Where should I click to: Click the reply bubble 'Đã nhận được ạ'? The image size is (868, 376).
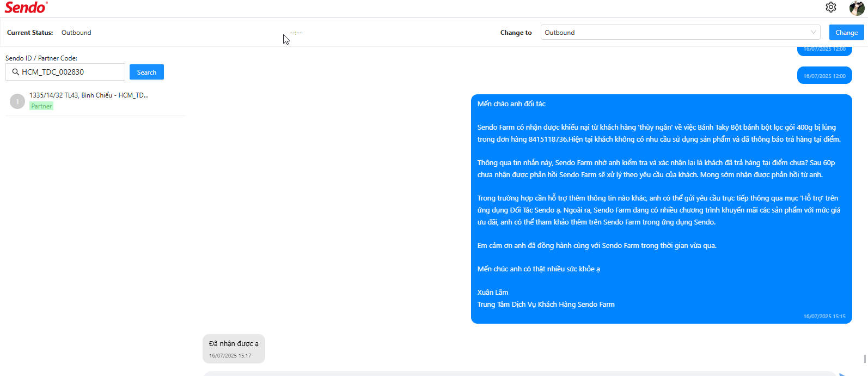coord(234,349)
